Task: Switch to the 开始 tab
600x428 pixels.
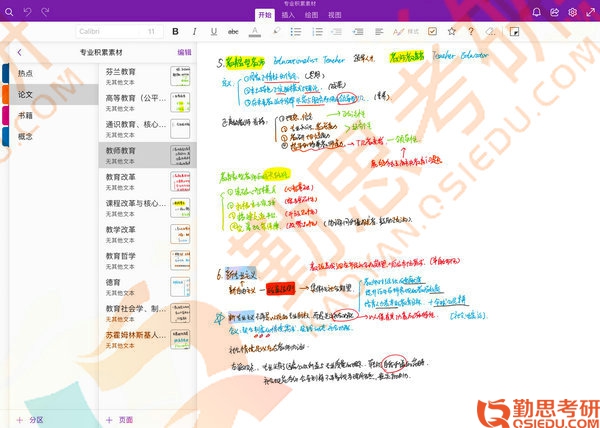Action: 265,15
